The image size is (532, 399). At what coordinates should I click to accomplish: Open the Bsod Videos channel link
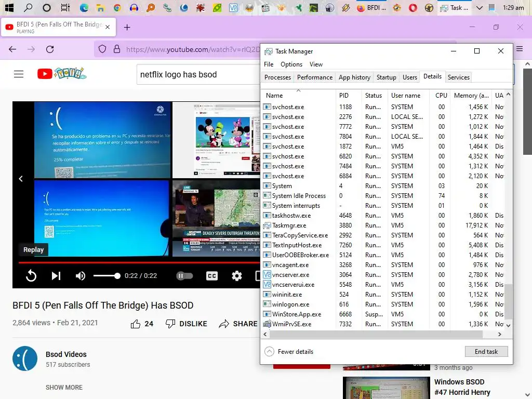(66, 354)
